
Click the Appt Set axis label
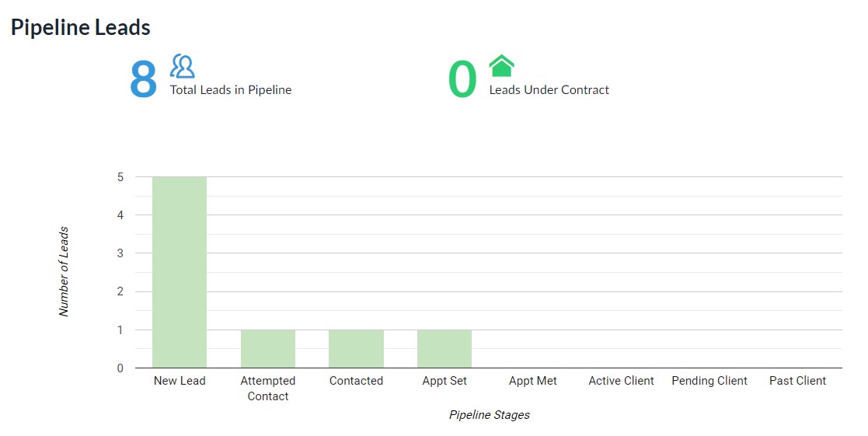[444, 381]
